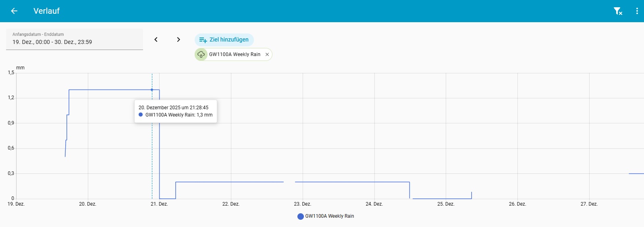Viewport: 644px width, 227px height.
Task: Click the 24. Dez. x-axis label
Action: 374,204
